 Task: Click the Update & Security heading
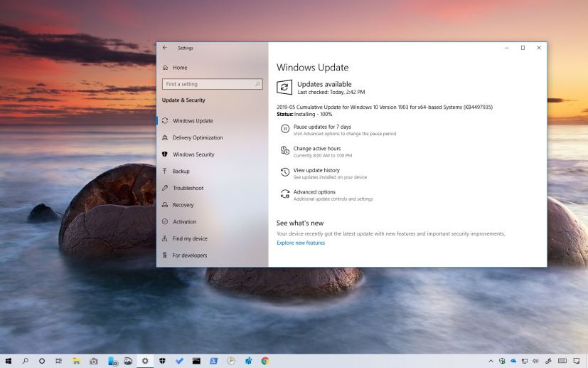[183, 100]
